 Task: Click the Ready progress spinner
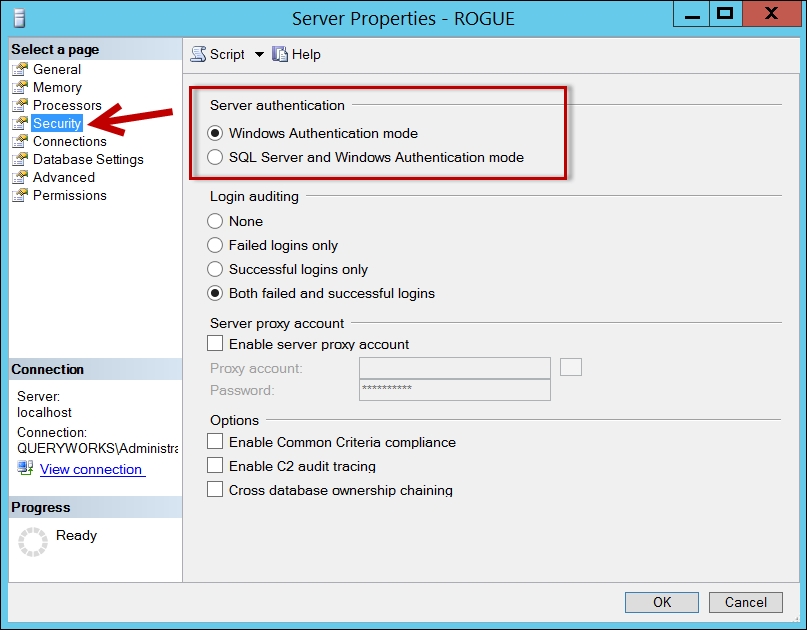[33, 541]
